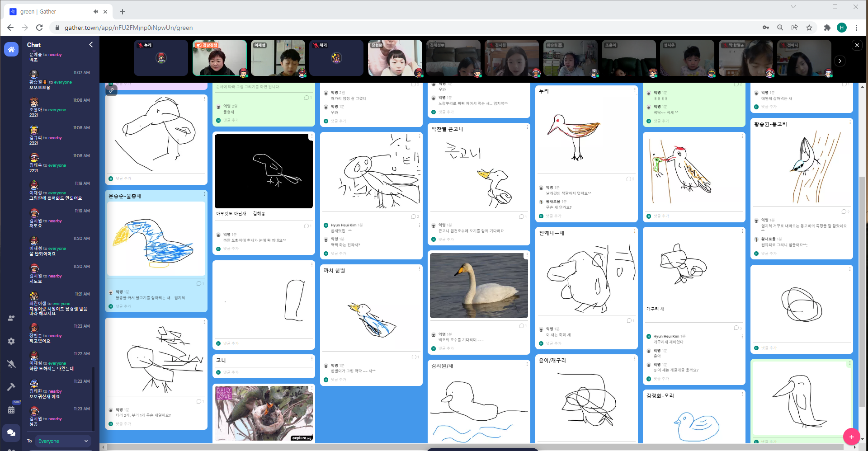Open options menu on 문승준-물총새 card
This screenshot has width=868, height=451.
[x=204, y=195]
